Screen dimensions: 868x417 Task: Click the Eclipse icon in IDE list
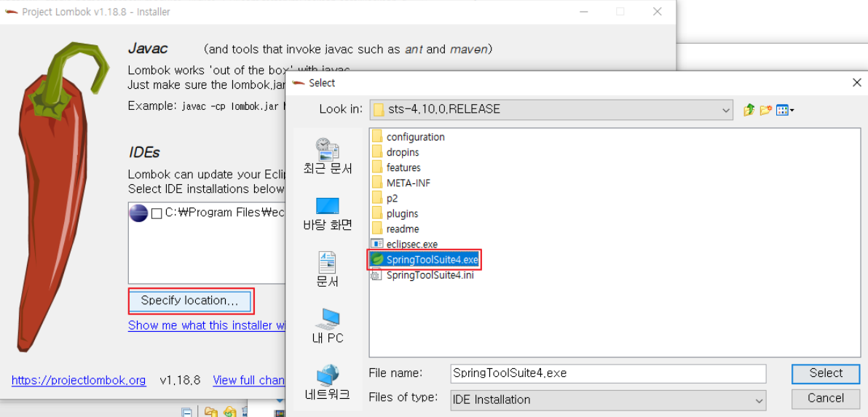point(138,213)
